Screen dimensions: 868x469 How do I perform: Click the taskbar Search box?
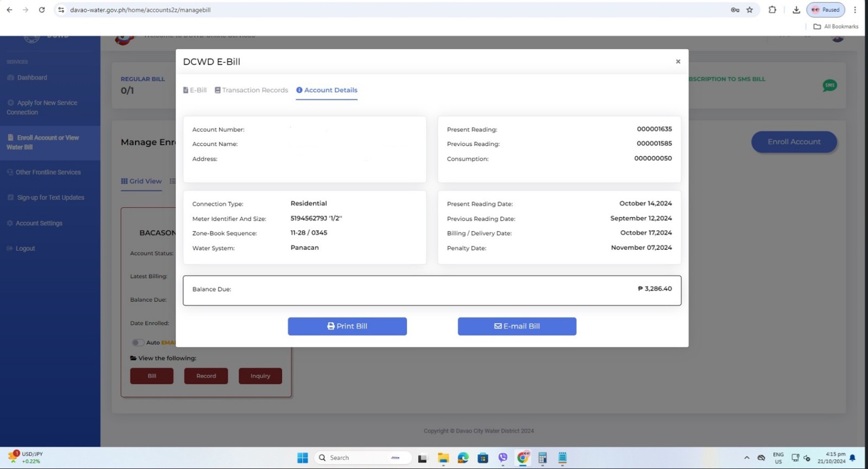(362, 458)
